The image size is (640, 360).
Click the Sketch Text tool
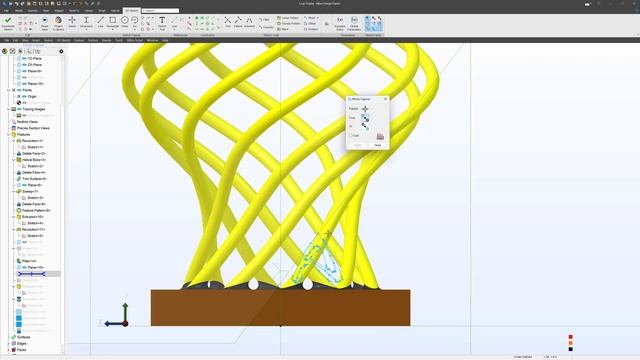pos(162,23)
